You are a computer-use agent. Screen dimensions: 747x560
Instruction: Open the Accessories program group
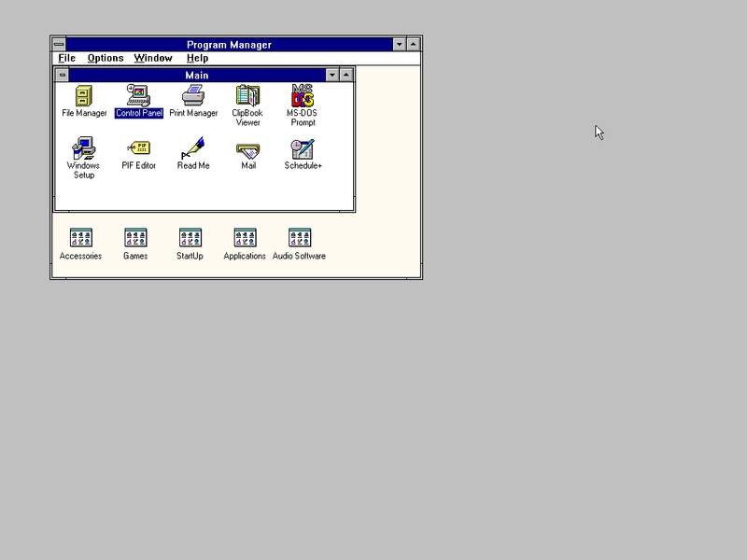coord(81,239)
